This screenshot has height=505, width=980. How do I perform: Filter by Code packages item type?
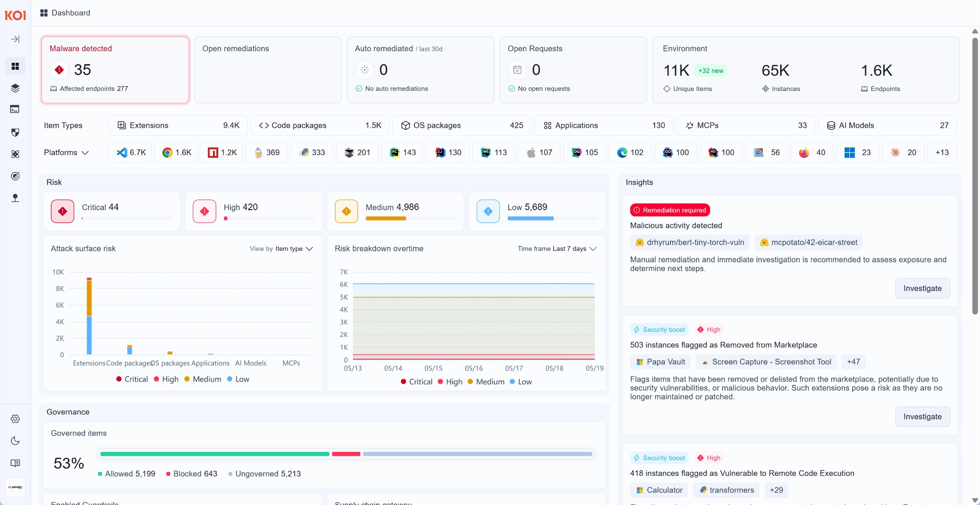click(320, 125)
